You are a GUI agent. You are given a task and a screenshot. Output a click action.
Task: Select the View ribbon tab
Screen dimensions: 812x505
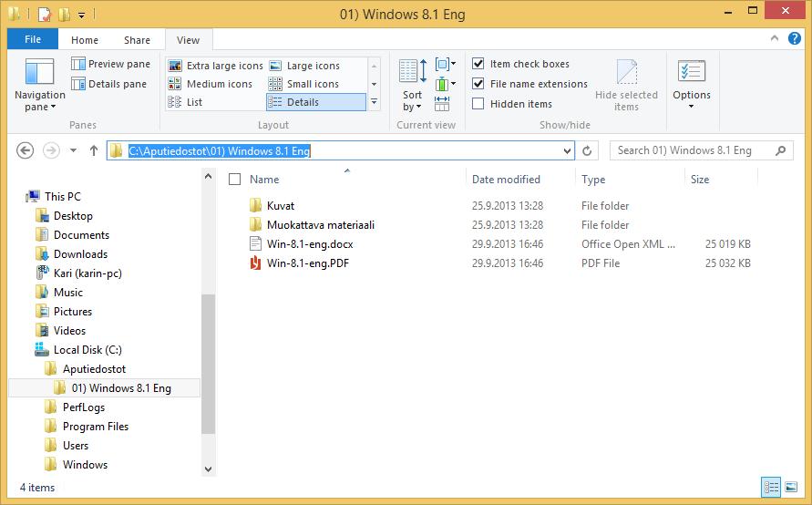[x=188, y=40]
